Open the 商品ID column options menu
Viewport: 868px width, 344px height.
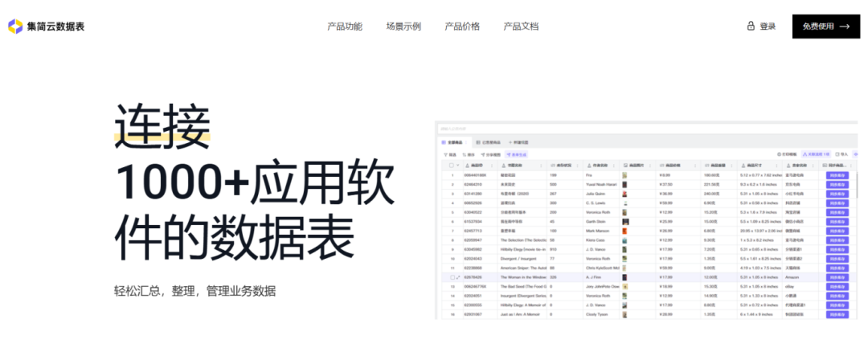492,166
